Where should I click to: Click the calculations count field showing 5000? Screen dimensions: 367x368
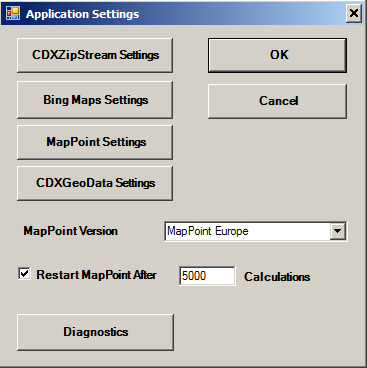pyautogui.click(x=207, y=276)
